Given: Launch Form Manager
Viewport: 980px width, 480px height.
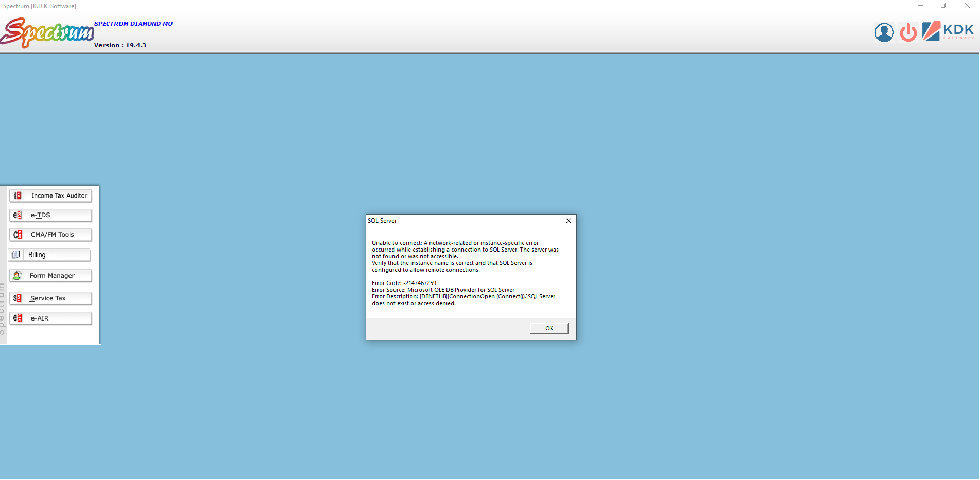Looking at the screenshot, I should point(50,276).
